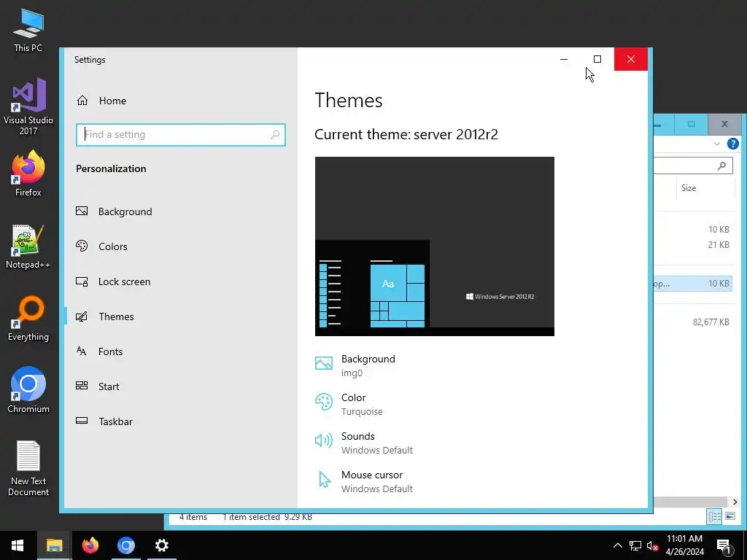Open Firefox from taskbar
Image resolution: width=747 pixels, height=560 pixels.
pyautogui.click(x=90, y=545)
